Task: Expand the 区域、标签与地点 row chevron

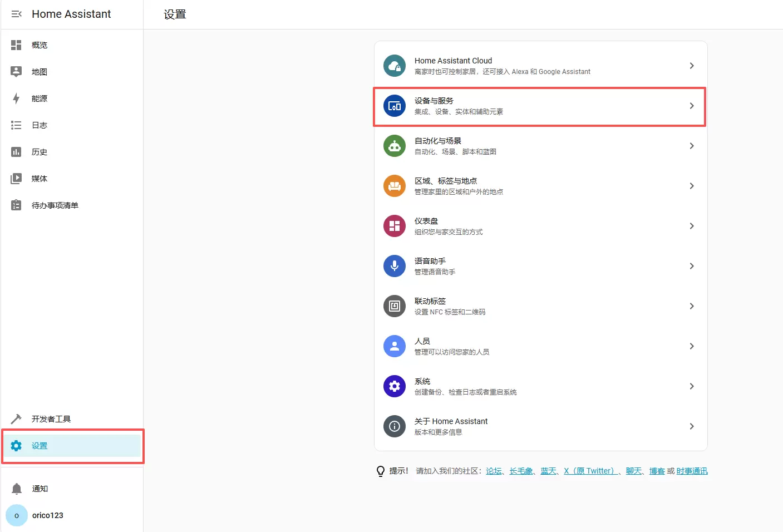Action: click(691, 186)
